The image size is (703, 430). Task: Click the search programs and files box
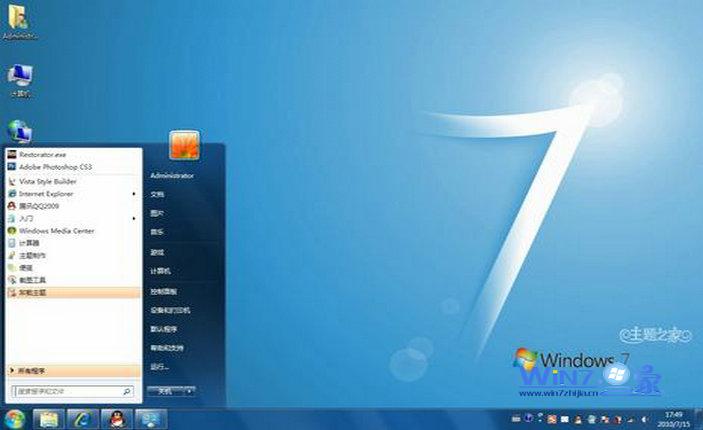click(72, 391)
